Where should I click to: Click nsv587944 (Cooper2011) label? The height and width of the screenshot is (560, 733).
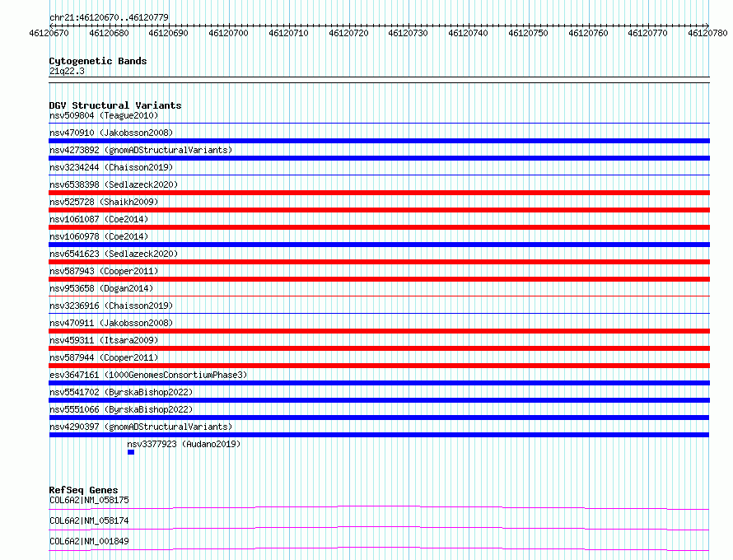pyautogui.click(x=104, y=357)
